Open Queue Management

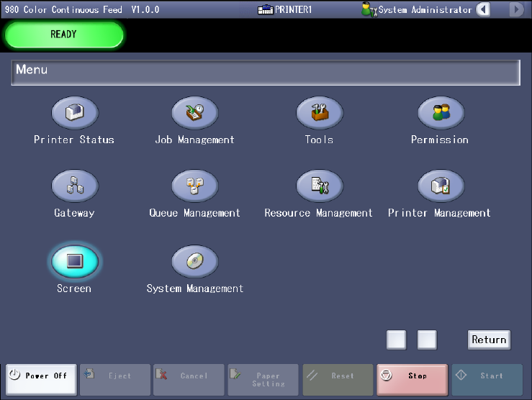tap(195, 186)
